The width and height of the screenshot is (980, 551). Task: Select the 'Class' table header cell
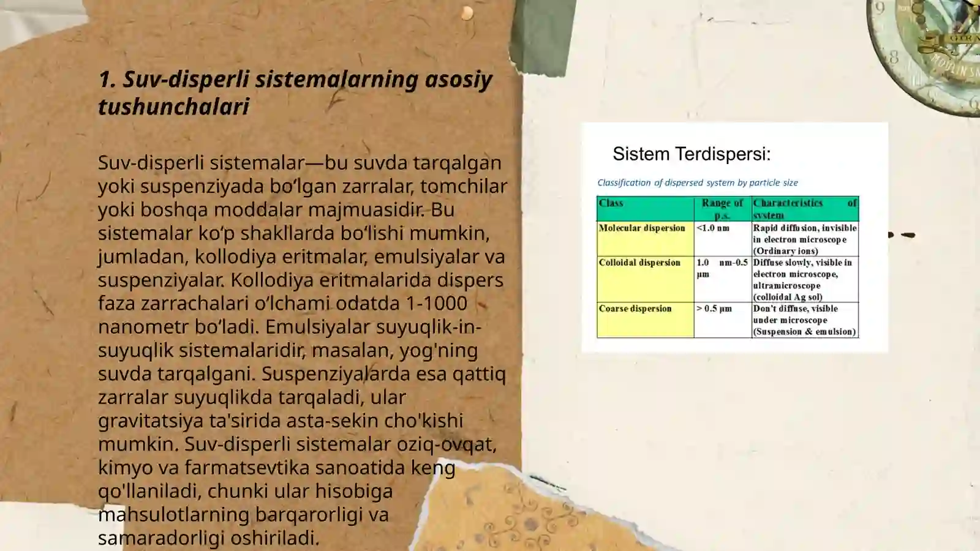coord(645,209)
